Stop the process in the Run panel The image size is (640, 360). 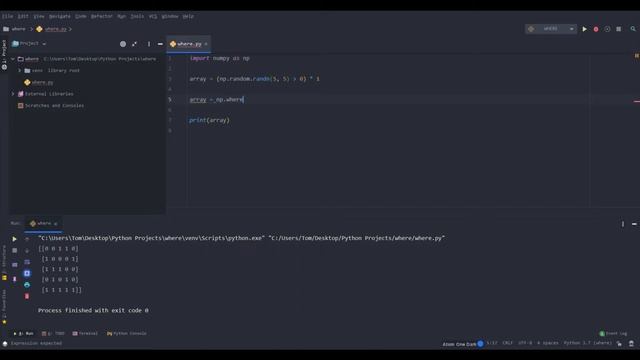point(14,250)
